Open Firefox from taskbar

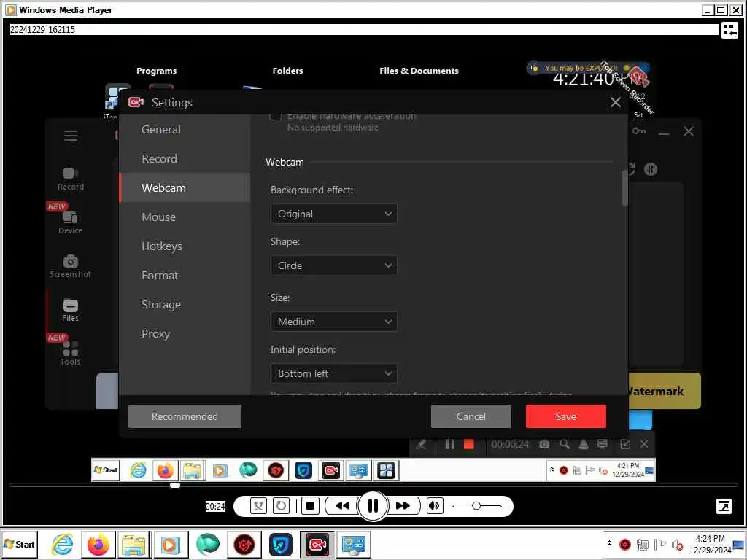tap(98, 544)
